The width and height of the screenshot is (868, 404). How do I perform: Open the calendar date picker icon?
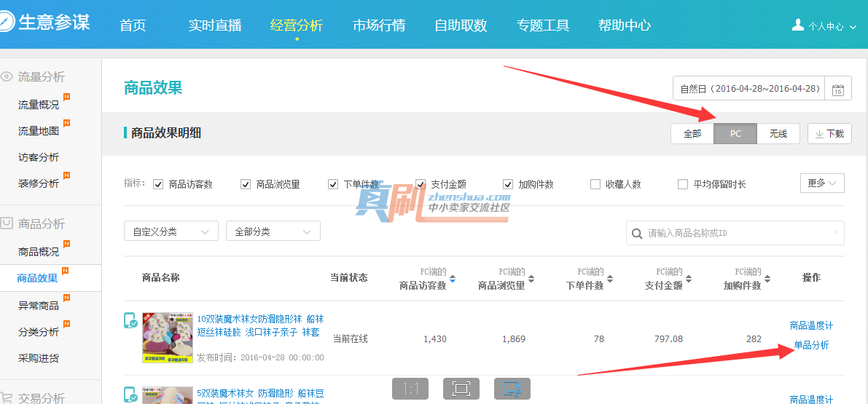(838, 90)
